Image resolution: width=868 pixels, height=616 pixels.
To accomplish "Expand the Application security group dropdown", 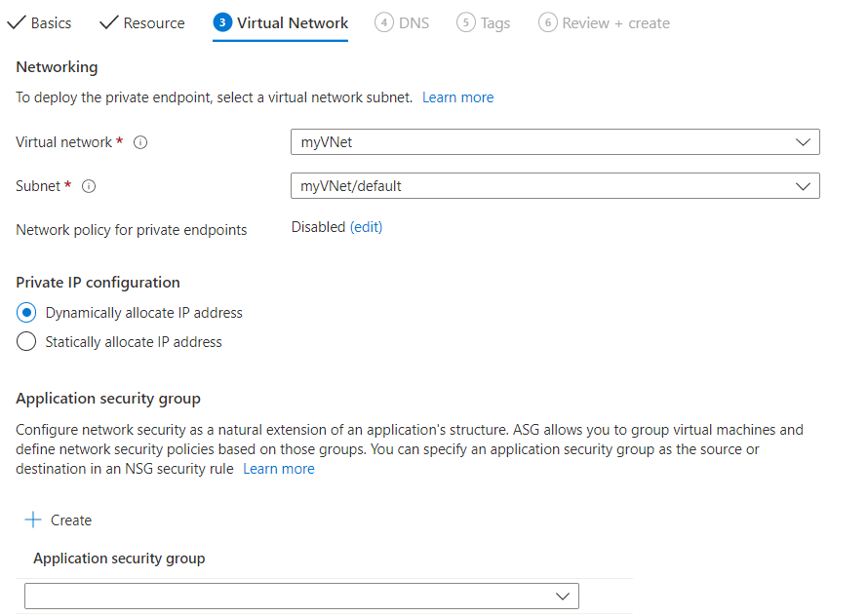I will [x=563, y=596].
